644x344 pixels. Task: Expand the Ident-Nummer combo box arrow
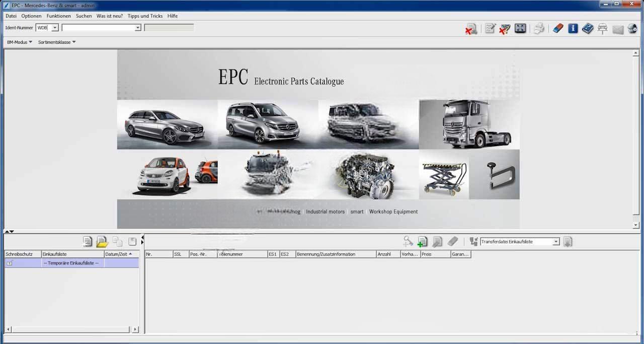coord(138,28)
